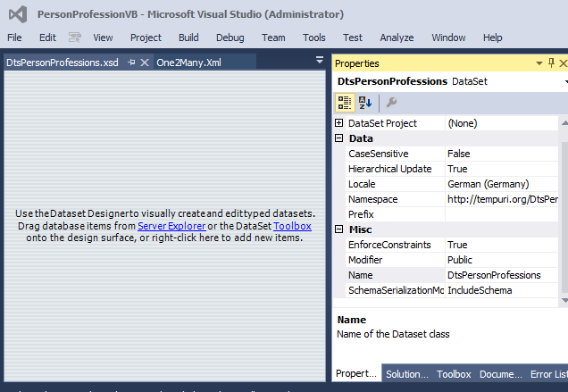This screenshot has width=568, height=392.
Task: Click the properties grid scroll up arrow
Action: (564, 123)
